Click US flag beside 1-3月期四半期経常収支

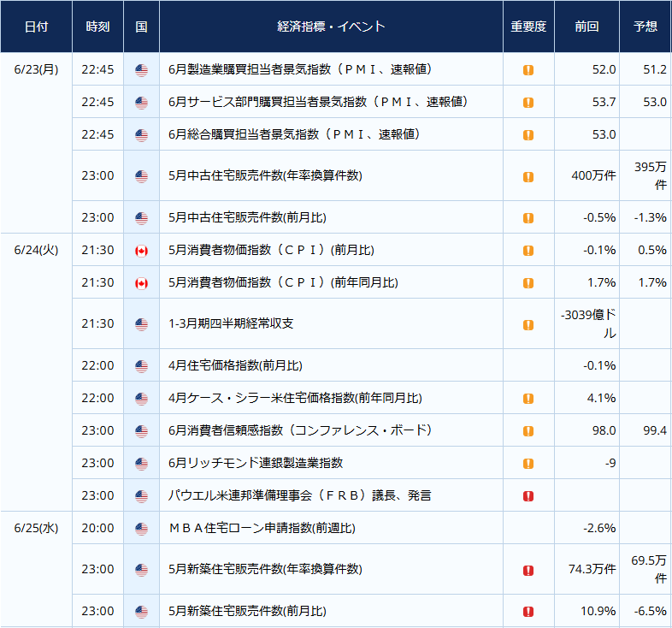pos(141,324)
